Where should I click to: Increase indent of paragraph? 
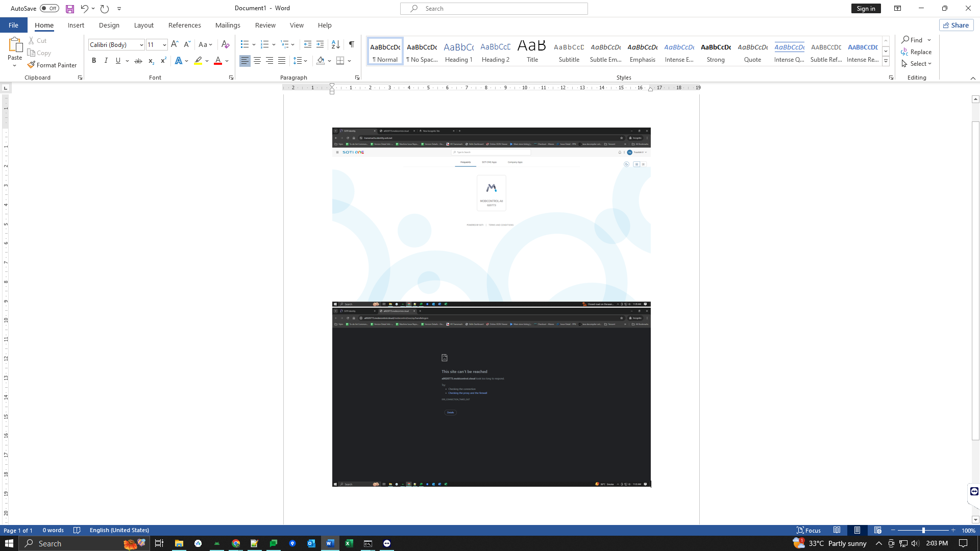pos(320,44)
